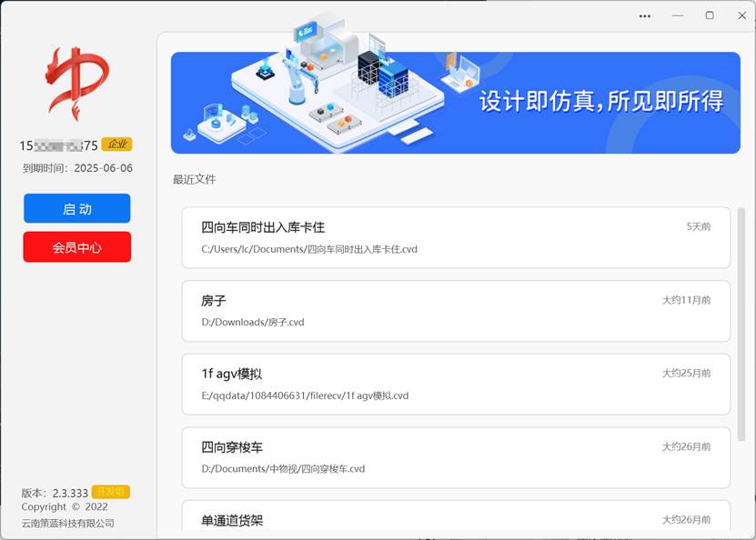The height and width of the screenshot is (540, 756).
Task: Click the red ribbon app logo
Action: click(77, 84)
